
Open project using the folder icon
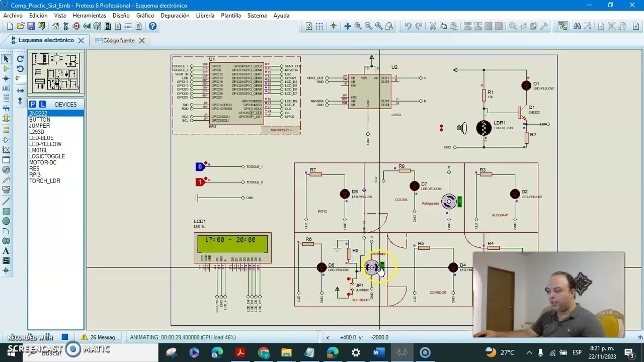21,26
